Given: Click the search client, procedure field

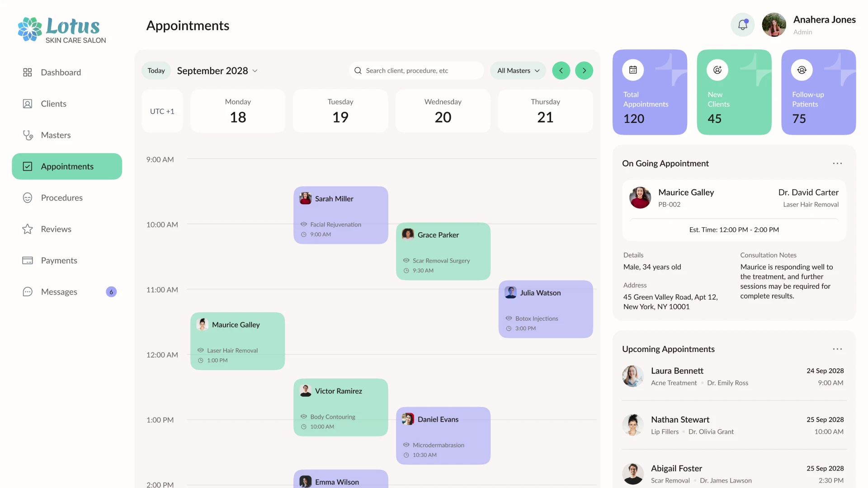Looking at the screenshot, I should pyautogui.click(x=416, y=70).
